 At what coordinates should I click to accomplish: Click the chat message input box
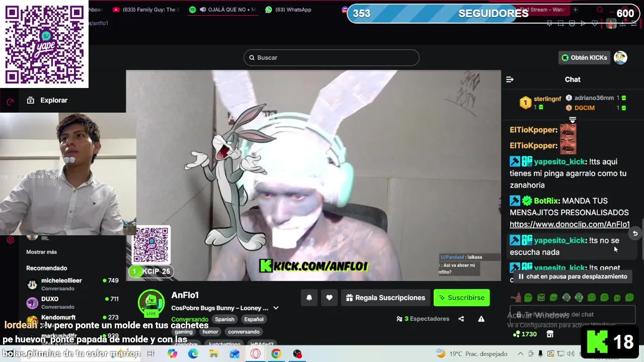tap(573, 315)
